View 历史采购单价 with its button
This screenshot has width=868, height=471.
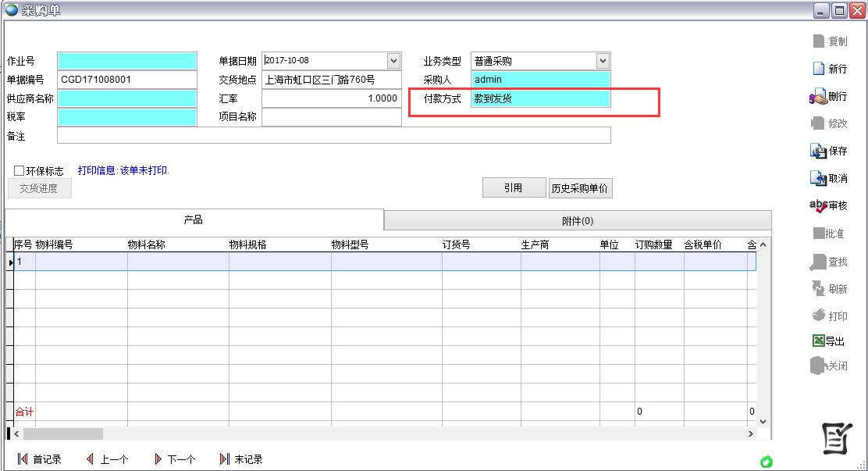coord(581,187)
